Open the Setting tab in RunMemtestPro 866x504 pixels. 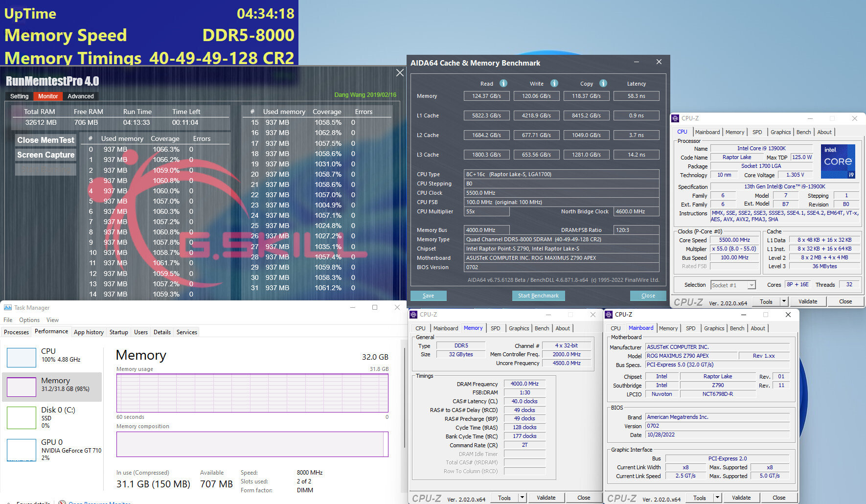[x=20, y=96]
